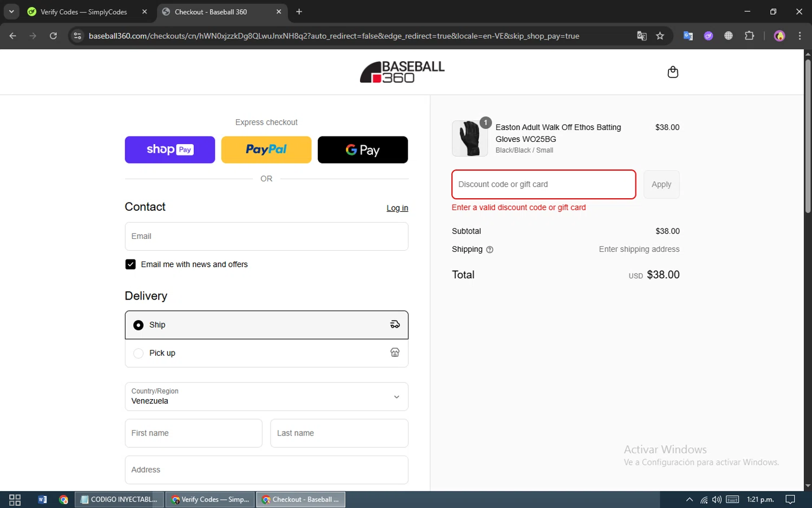Open the Windows notification center icon
The height and width of the screenshot is (508, 812).
[x=790, y=499]
